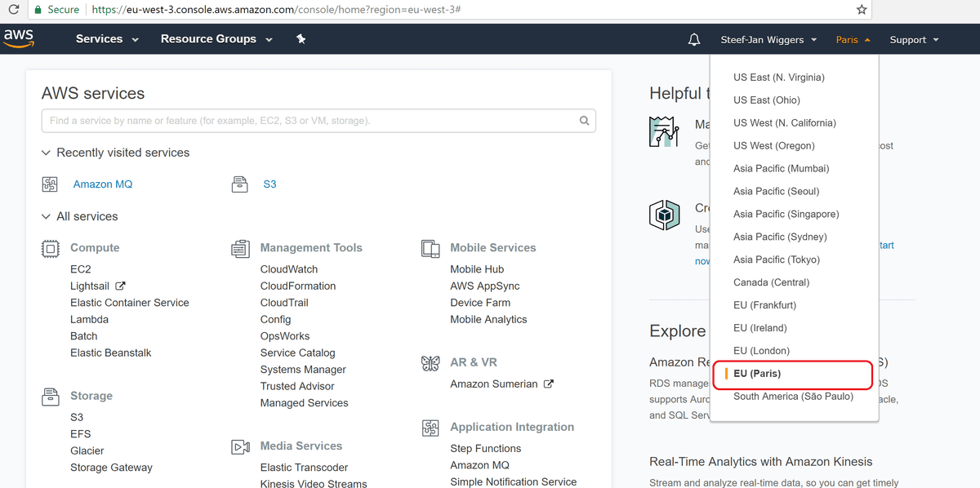Open the Lightsail service link
Screen dimensions: 980x488
coord(90,286)
